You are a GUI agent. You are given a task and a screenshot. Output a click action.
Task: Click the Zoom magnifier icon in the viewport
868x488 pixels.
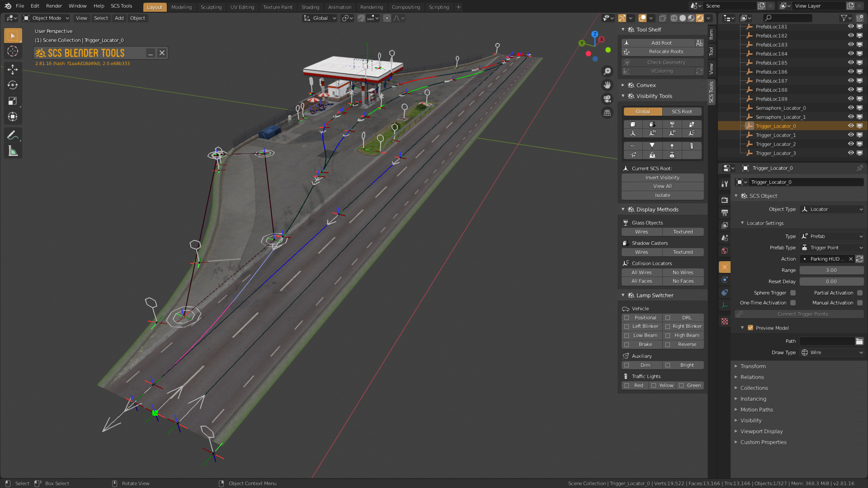pyautogui.click(x=607, y=71)
